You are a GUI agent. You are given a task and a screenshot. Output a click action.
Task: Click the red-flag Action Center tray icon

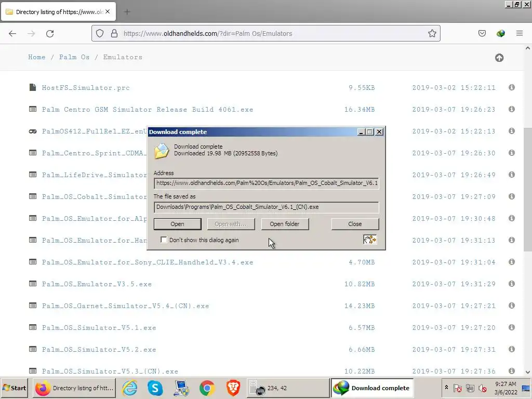pos(457,388)
